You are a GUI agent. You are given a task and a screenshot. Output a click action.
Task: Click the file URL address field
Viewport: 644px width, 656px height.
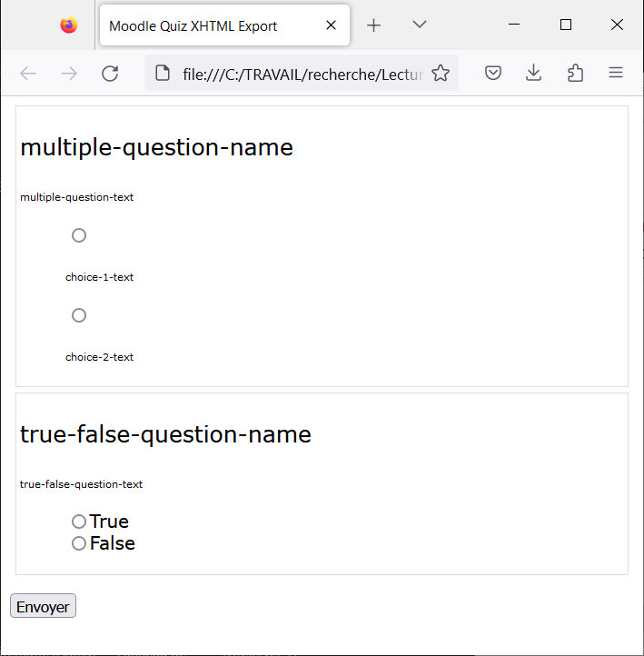coord(302,74)
